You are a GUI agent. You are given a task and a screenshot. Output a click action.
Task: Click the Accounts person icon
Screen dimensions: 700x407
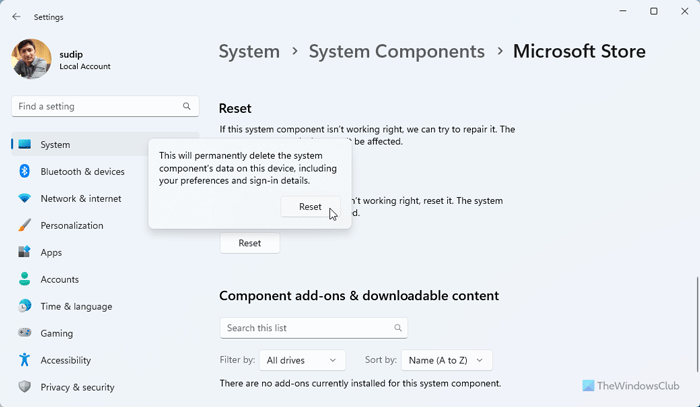[25, 280]
